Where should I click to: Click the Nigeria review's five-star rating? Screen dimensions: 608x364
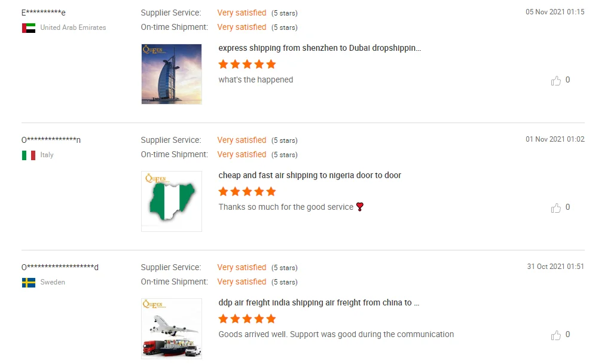coord(247,191)
